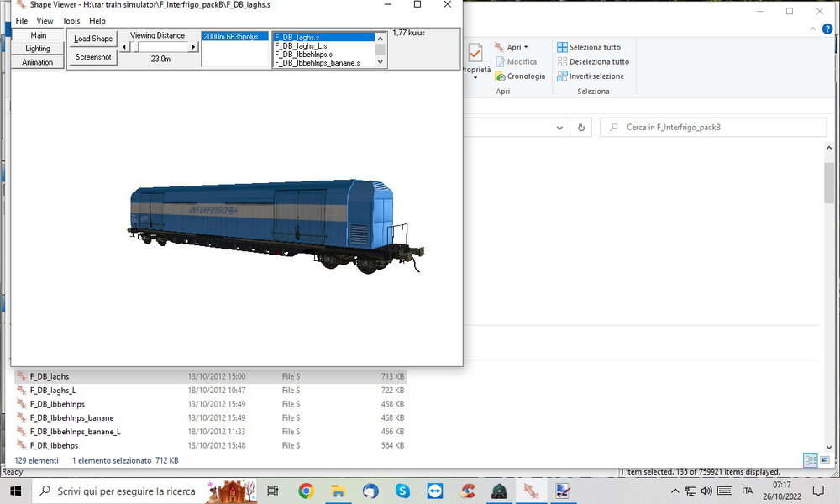Image resolution: width=840 pixels, height=504 pixels.
Task: Select the F_DB_laghs file row
Action: click(210, 376)
